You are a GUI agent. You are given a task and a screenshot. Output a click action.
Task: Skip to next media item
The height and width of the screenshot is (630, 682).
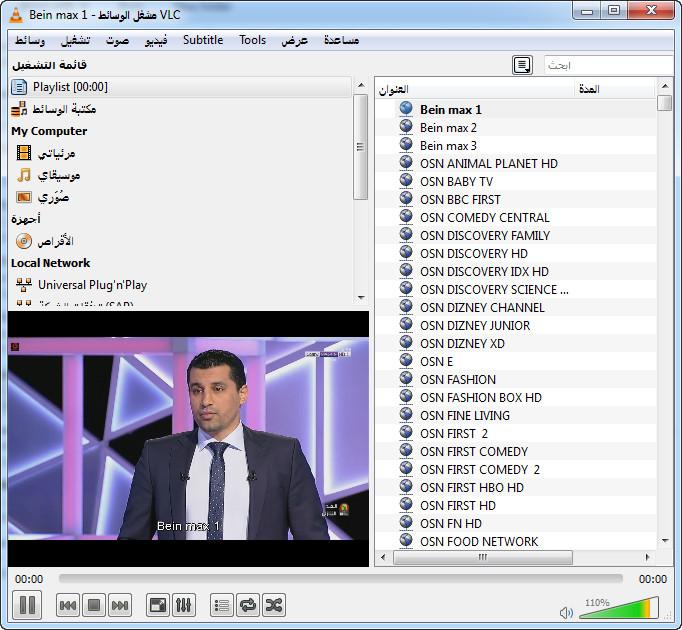coord(120,605)
